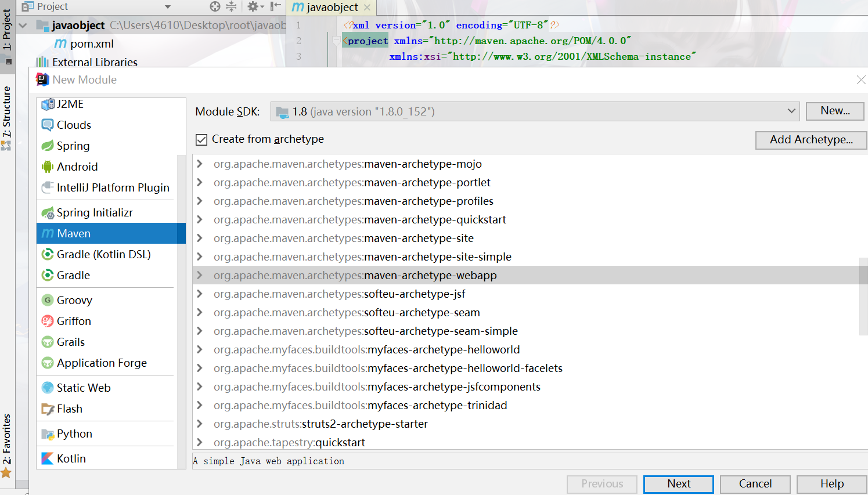Screen dimensions: 868x495
Task: Click the archetype list vertical scrollbar
Action: click(x=863, y=296)
